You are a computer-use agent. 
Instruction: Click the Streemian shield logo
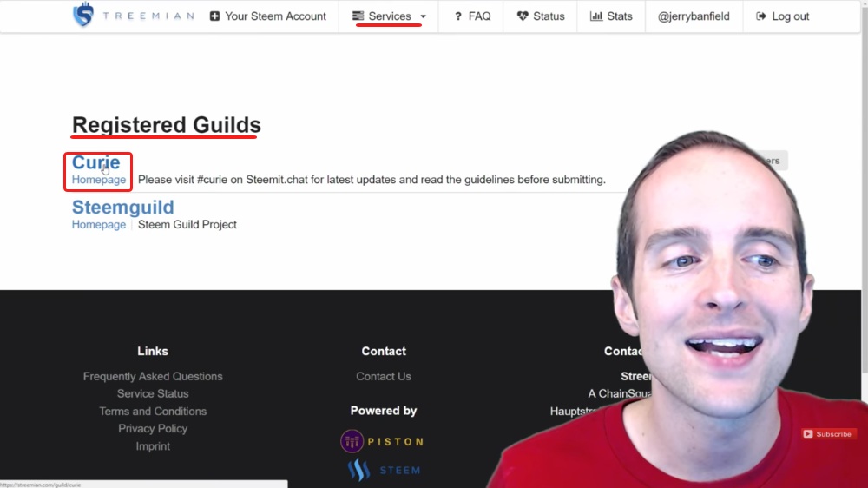tap(83, 15)
